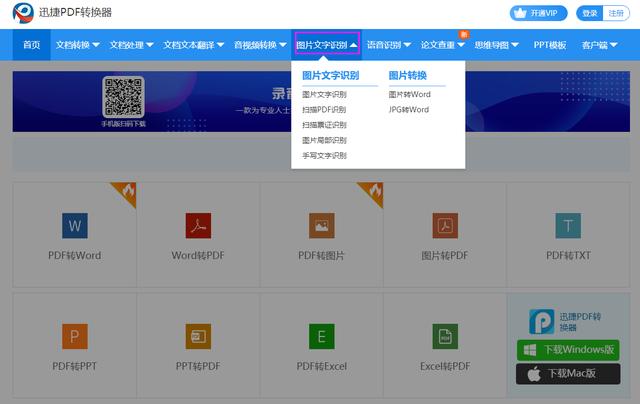Open the PDF转图片 tool icon

coord(322,226)
